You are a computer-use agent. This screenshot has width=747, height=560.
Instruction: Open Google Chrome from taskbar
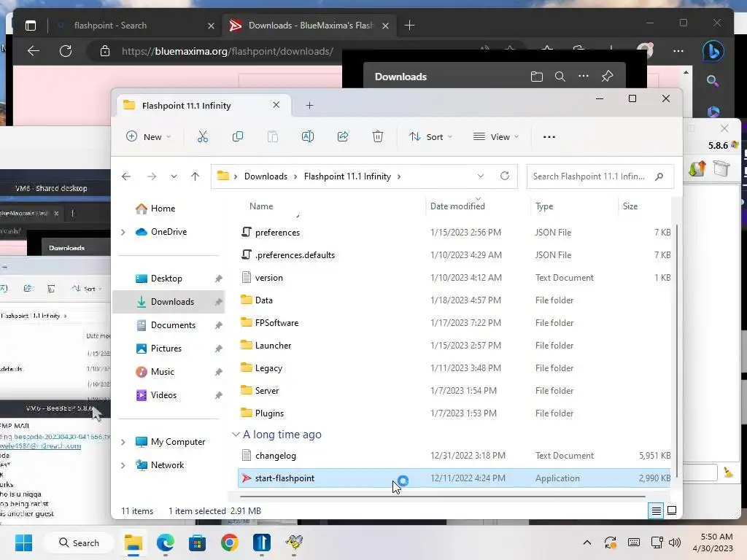pyautogui.click(x=230, y=542)
